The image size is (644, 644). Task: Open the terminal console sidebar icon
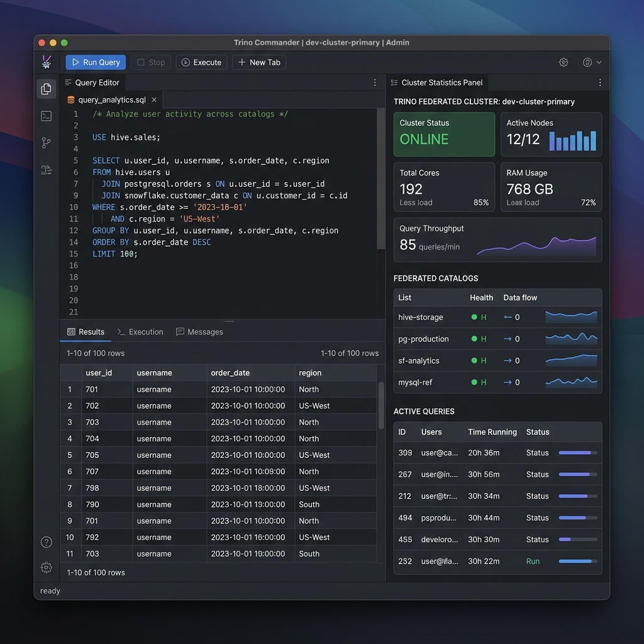click(47, 116)
